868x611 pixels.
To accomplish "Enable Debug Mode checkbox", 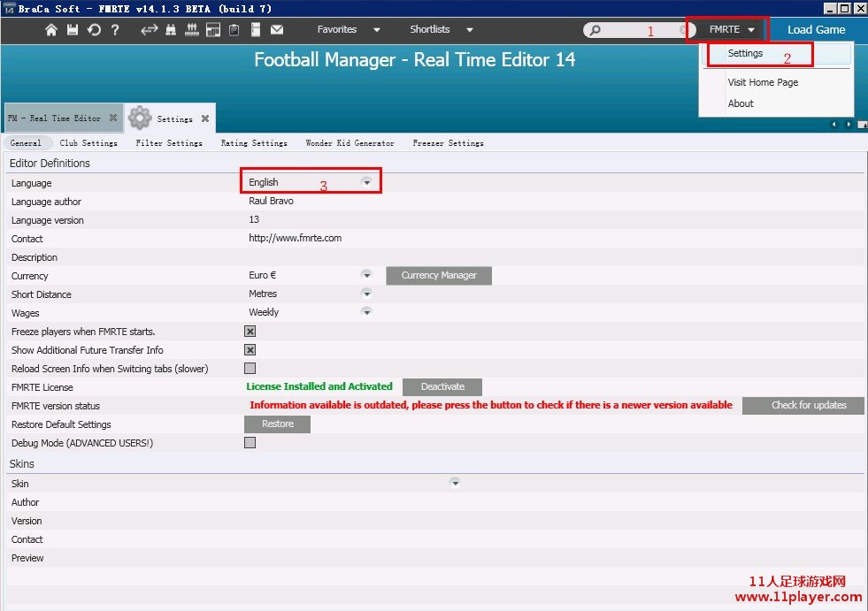I will point(250,443).
